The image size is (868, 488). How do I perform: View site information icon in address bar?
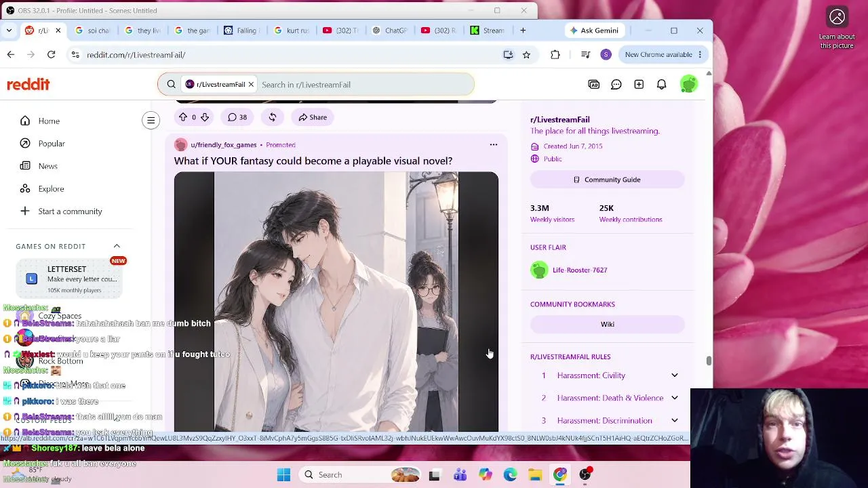click(75, 55)
